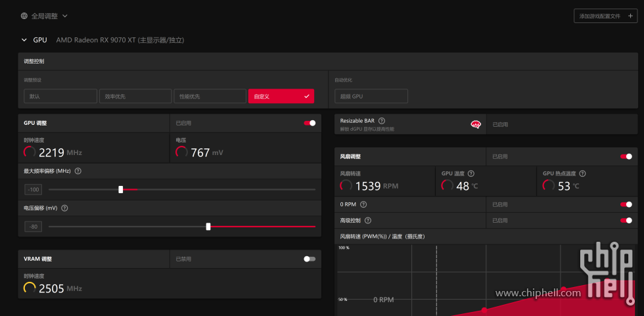Click the help icon next to GPU 温度
This screenshot has width=644, height=316.
(x=471, y=173)
